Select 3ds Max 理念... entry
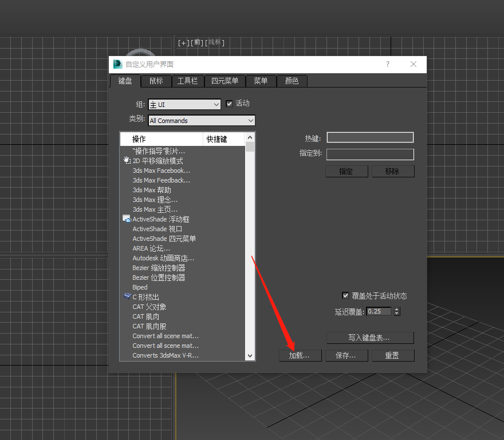Viewport: 504px width, 440px height. tap(155, 200)
